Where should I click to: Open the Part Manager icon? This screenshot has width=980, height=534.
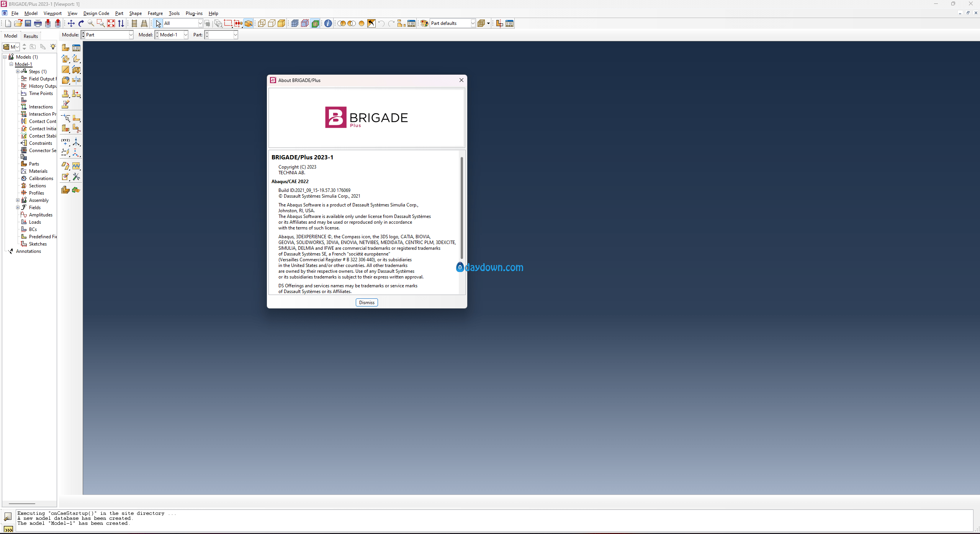point(77,48)
